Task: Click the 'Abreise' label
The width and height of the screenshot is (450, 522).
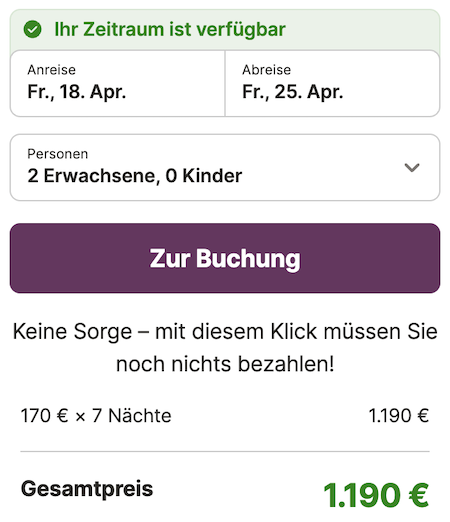Action: click(x=266, y=70)
